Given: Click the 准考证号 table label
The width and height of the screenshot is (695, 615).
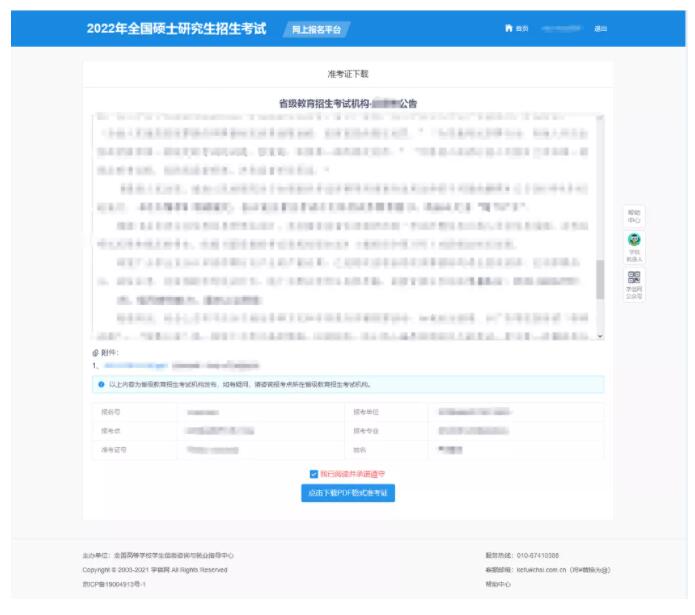Looking at the screenshot, I should (113, 450).
